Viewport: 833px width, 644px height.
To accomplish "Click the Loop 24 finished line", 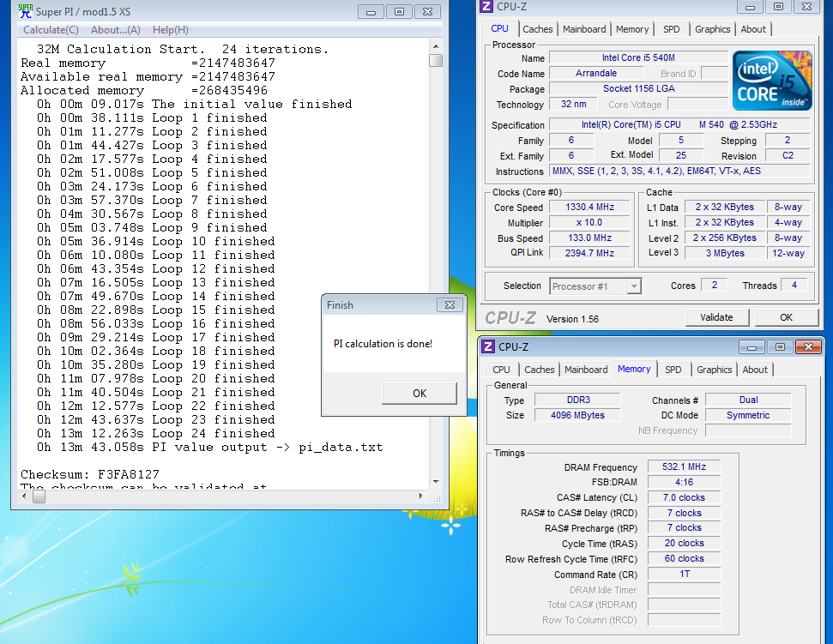I will tap(155, 433).
